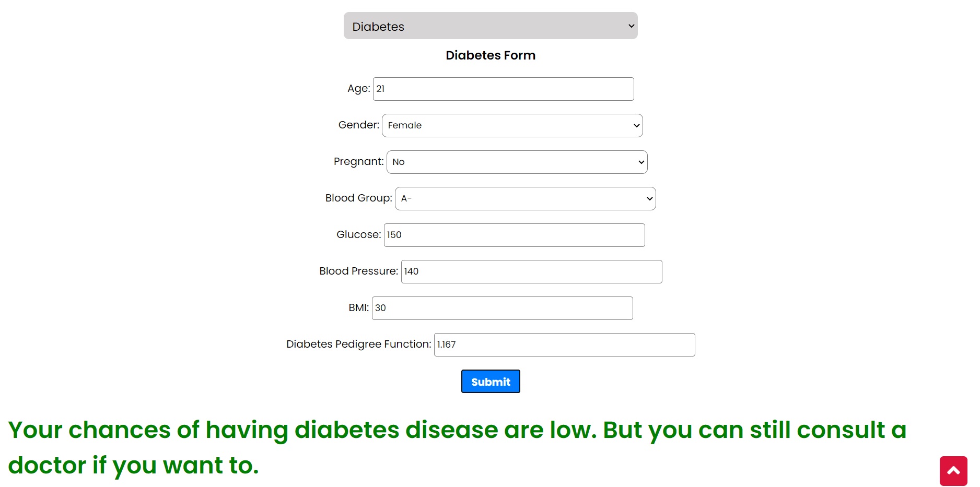Open the disease selection dropdown showing Diabetes
Viewport: 980px width, 487px height.
coord(490,26)
